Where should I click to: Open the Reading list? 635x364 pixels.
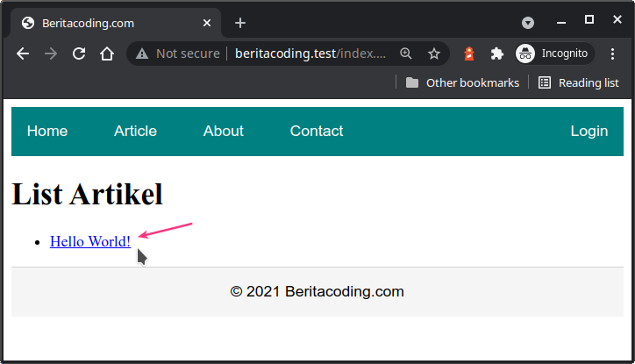[x=579, y=82]
